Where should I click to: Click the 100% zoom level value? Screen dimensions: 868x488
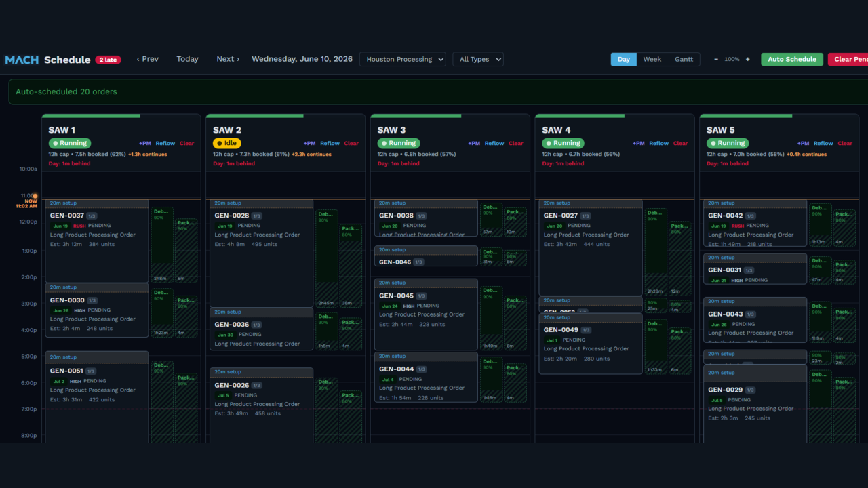[732, 59]
